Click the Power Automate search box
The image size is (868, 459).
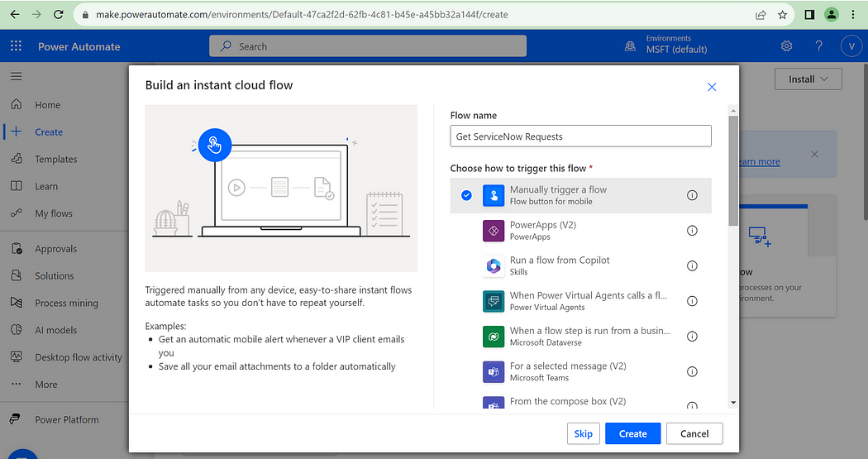368,46
